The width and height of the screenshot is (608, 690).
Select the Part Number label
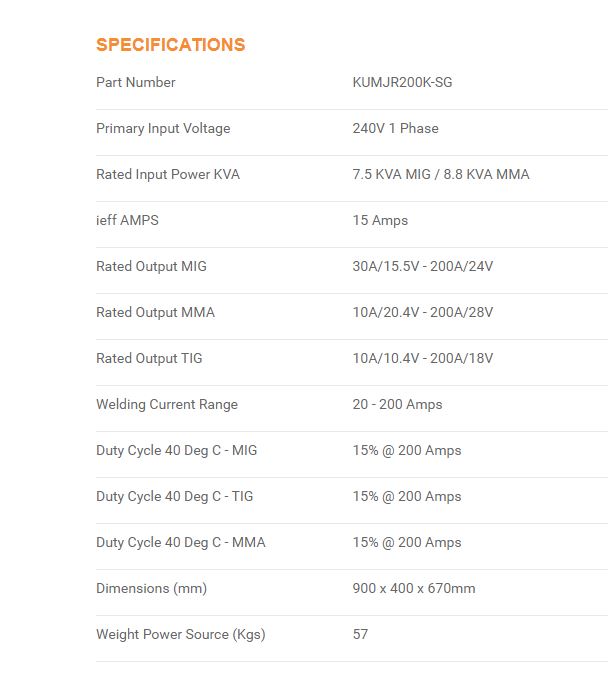pos(136,82)
